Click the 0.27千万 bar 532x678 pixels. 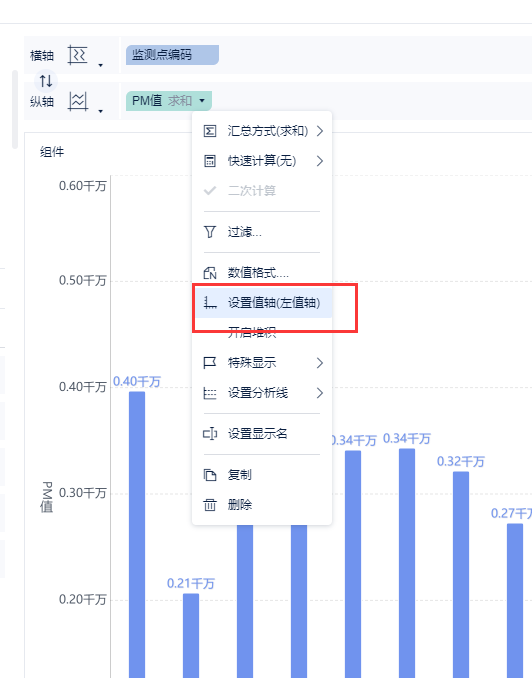coord(515,601)
